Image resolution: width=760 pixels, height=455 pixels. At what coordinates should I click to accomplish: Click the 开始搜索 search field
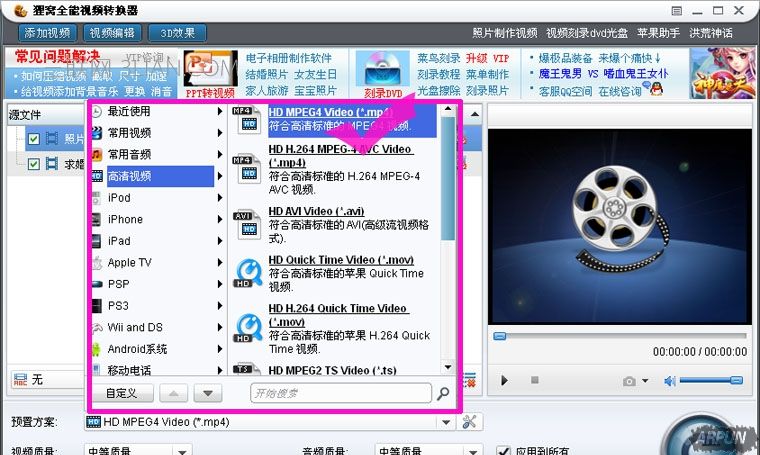341,393
